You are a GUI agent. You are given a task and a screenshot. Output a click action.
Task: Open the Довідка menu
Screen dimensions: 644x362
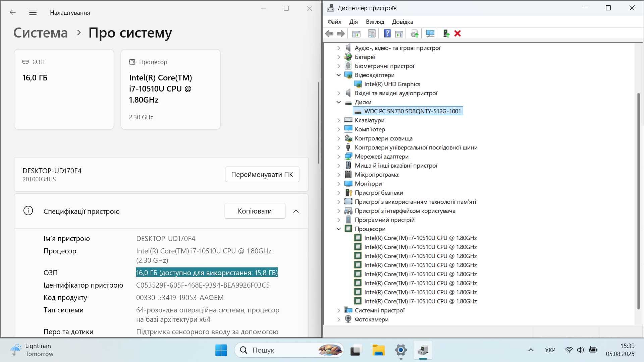click(x=402, y=22)
